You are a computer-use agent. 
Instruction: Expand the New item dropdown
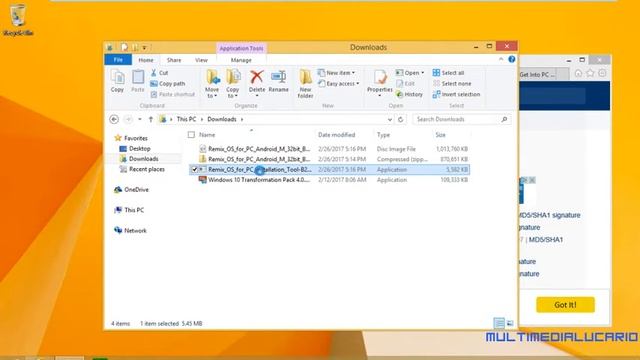(x=353, y=73)
